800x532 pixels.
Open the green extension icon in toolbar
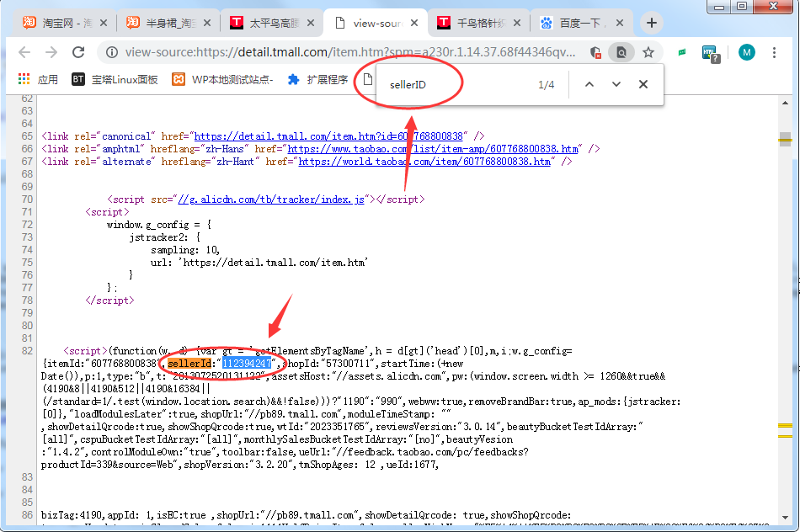point(682,52)
